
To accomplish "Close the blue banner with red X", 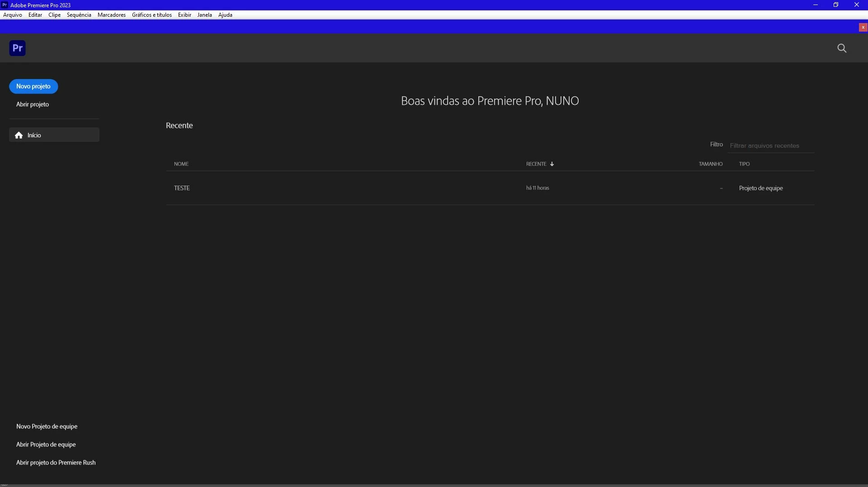I will [x=863, y=28].
